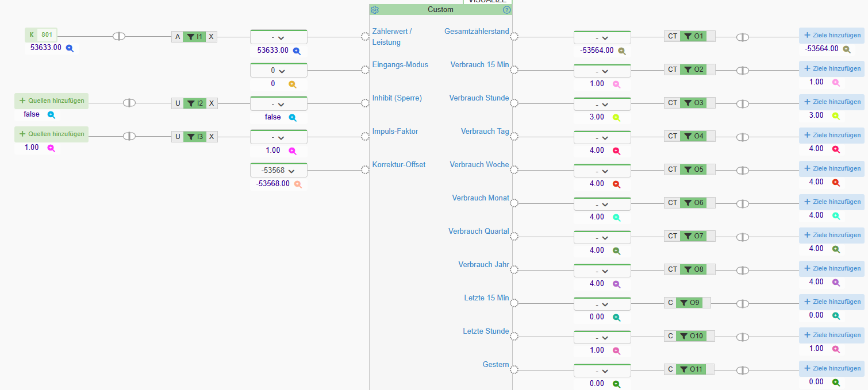Expand the dropdown on Gesamtzählerstand output
Viewport: 868px width, 390px height.
(x=602, y=38)
